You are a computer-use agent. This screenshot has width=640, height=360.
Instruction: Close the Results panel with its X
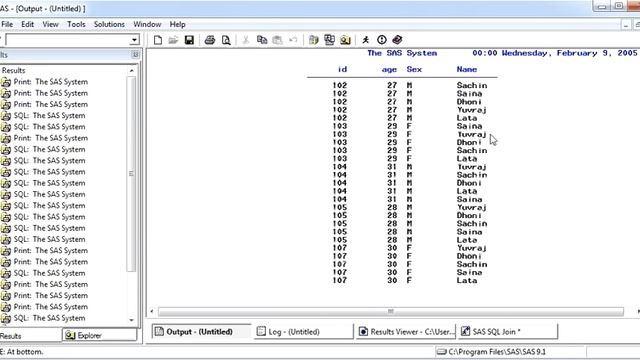pos(135,55)
